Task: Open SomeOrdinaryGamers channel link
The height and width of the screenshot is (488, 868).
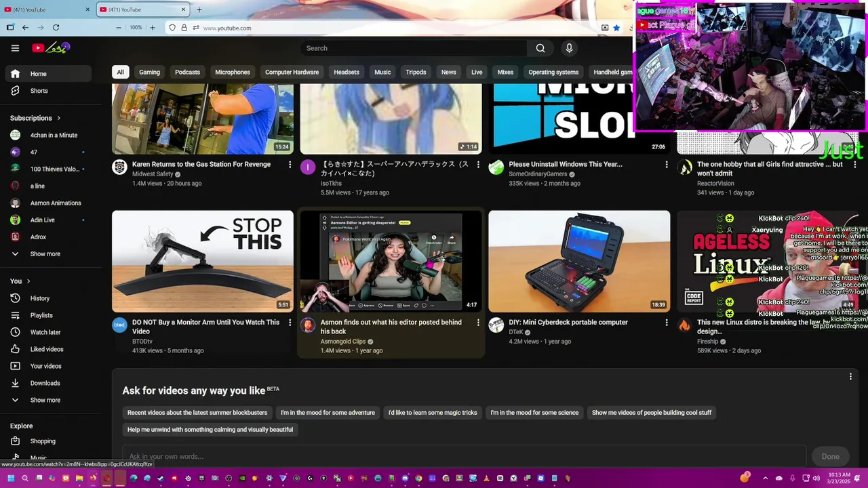Action: click(538, 174)
